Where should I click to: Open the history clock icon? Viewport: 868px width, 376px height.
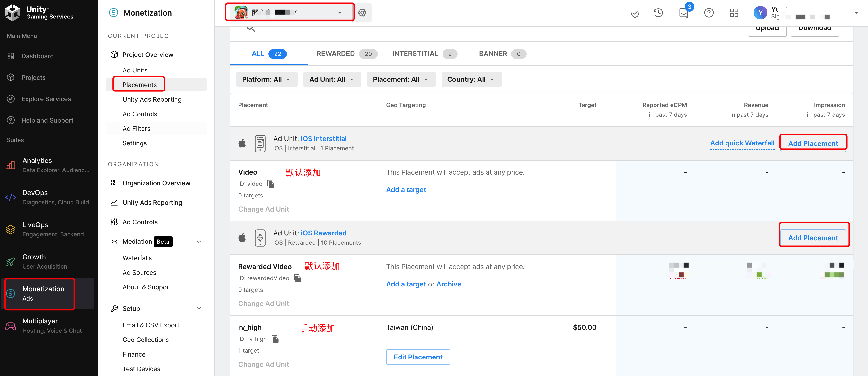coord(658,13)
